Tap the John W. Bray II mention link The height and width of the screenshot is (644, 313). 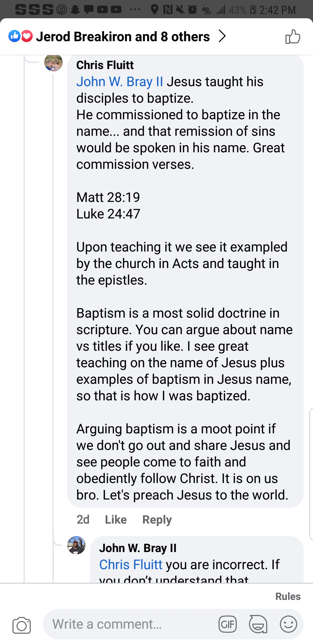coord(119,82)
